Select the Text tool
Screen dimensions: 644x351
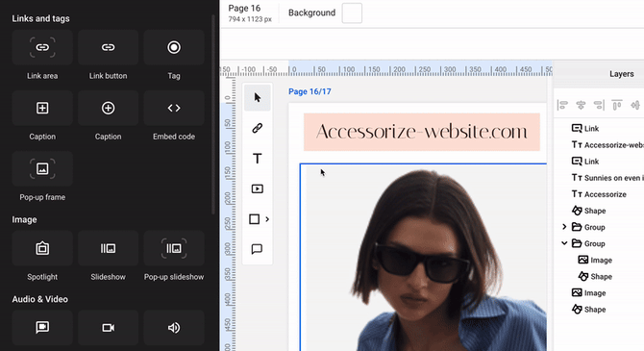click(x=258, y=159)
